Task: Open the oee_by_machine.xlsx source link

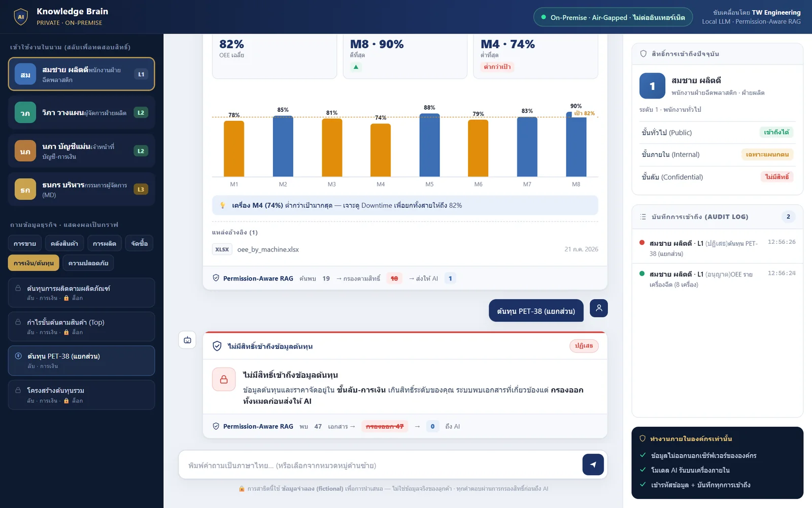Action: click(268, 249)
